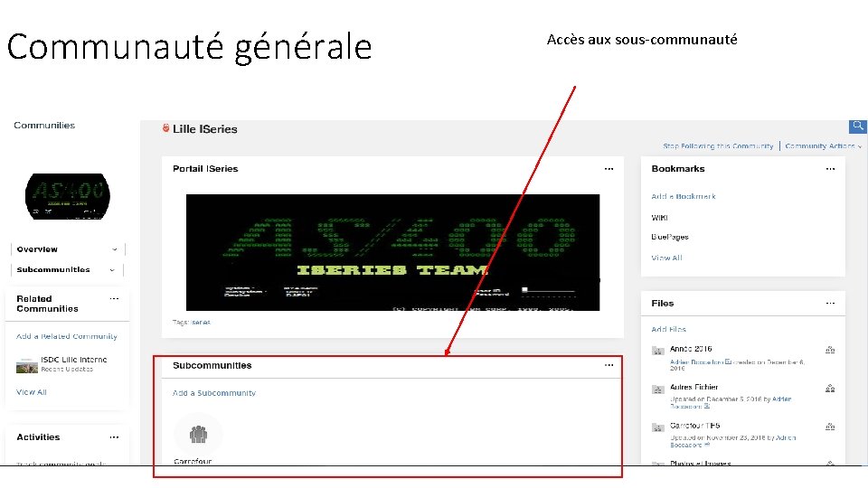Image resolution: width=868 pixels, height=488 pixels.
Task: Click Stop Following this Community link
Action: pos(718,146)
